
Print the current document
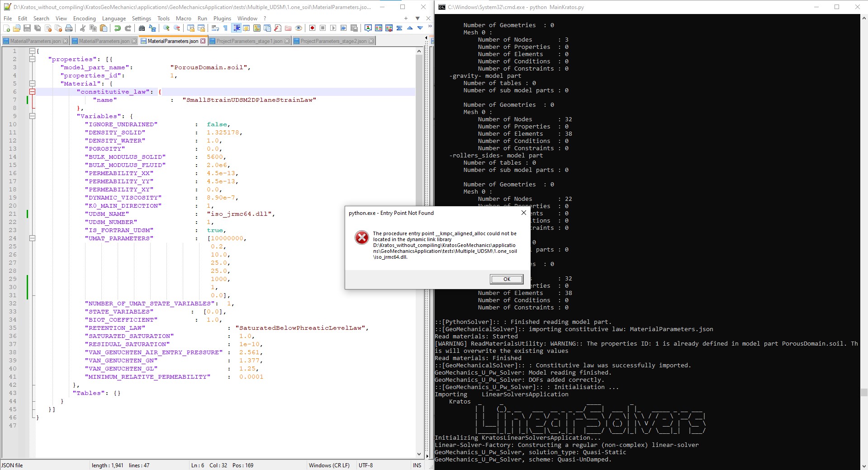pyautogui.click(x=69, y=28)
